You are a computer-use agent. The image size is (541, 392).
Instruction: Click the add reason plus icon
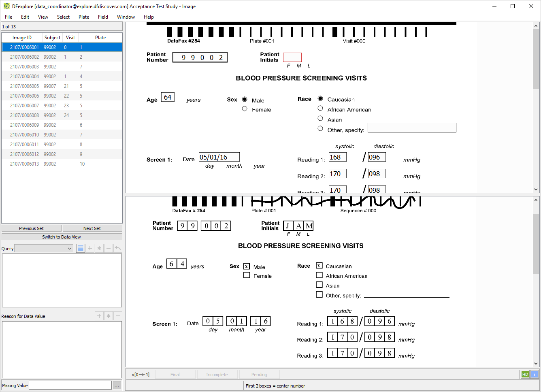pyautogui.click(x=99, y=316)
